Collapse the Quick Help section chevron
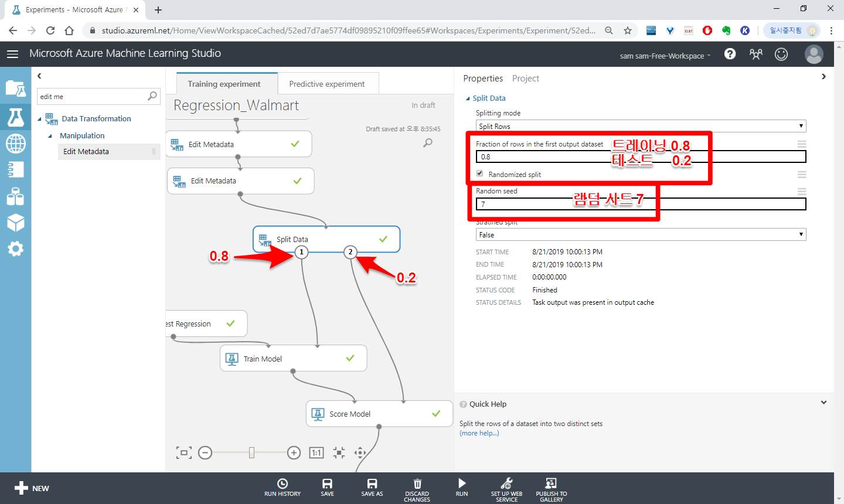 coord(823,403)
